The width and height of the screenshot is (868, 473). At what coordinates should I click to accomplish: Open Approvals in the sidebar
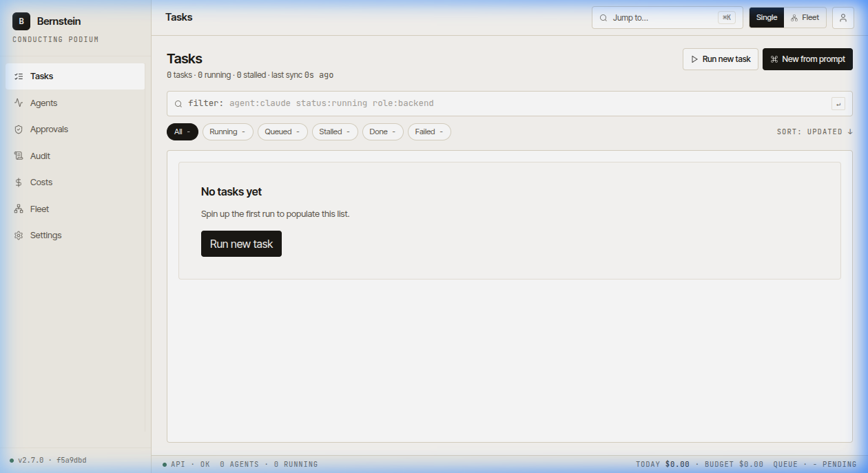[x=75, y=129]
